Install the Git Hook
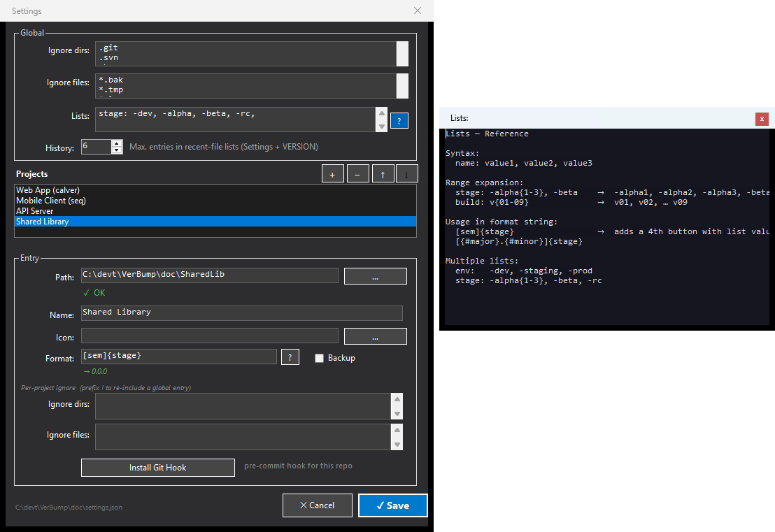Screen dimensions: 775x532 157,467
